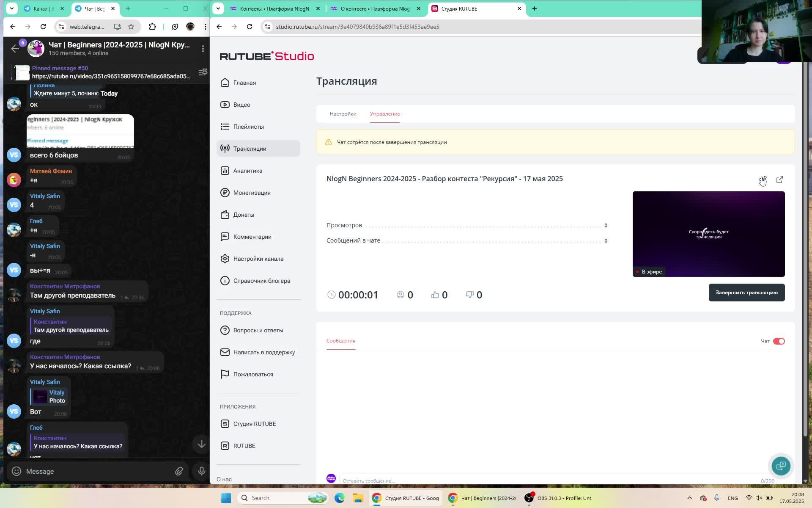
Task: Attach a file in Telegram chat
Action: [179, 471]
